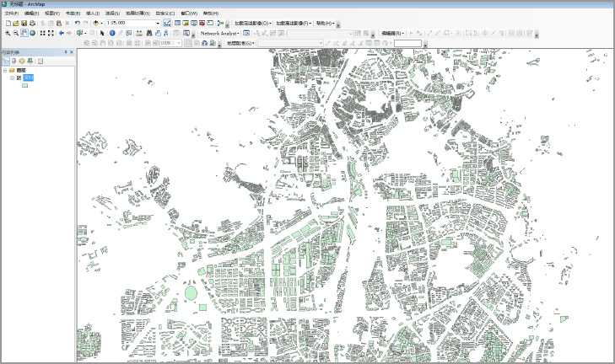
Task: Click the layer's green fill symbol
Action: 25,85
